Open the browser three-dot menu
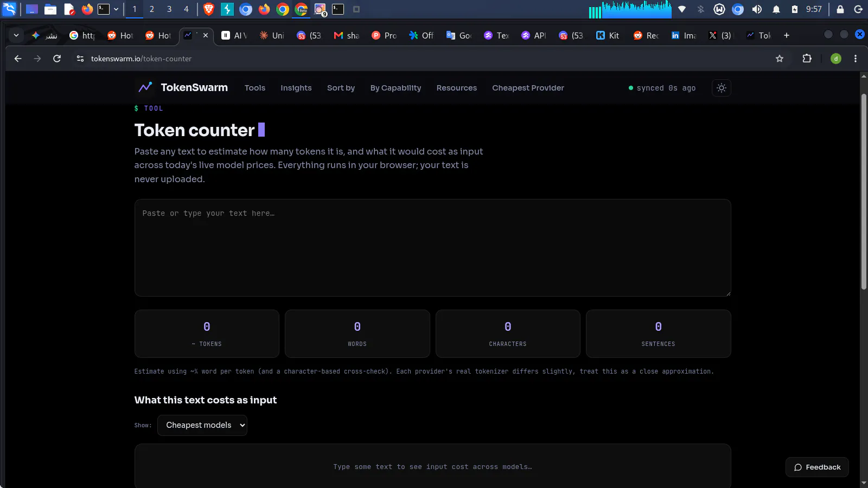Image resolution: width=868 pixels, height=488 pixels. (856, 59)
